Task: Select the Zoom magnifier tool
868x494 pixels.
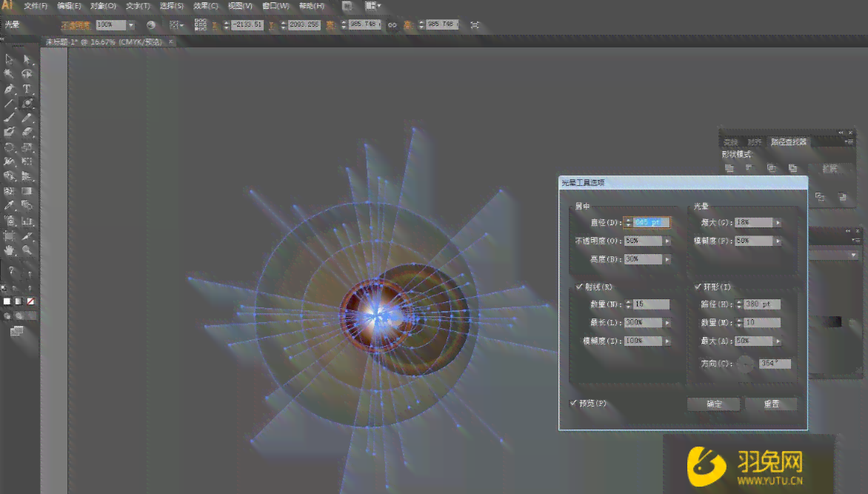Action: (27, 250)
